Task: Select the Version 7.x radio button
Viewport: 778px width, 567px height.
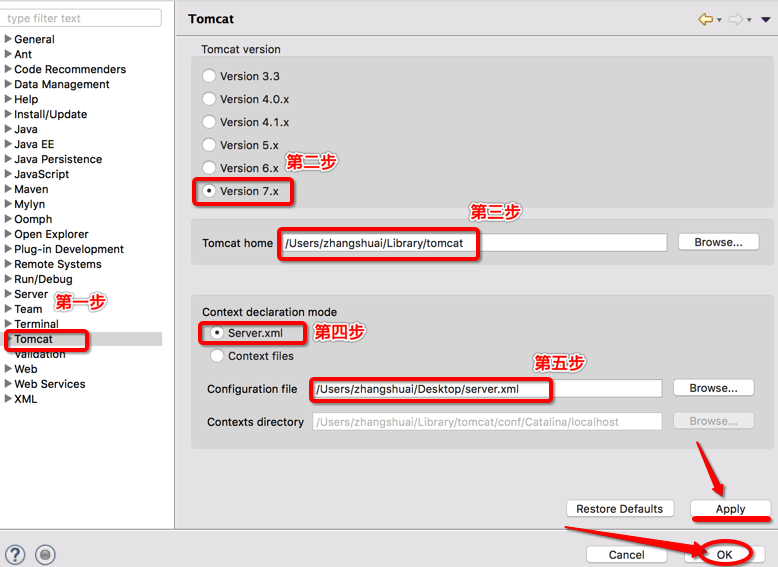Action: 209,191
